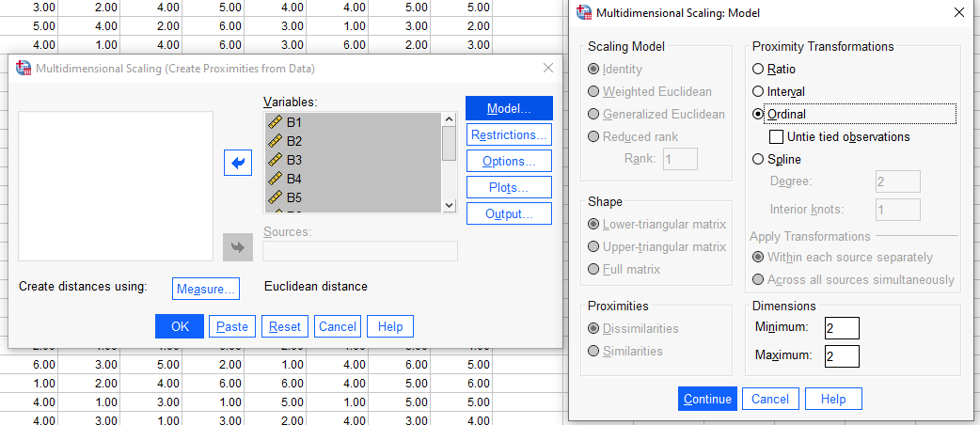The image size is (980, 425).
Task: Select the B1 variable in the list
Action: point(294,122)
